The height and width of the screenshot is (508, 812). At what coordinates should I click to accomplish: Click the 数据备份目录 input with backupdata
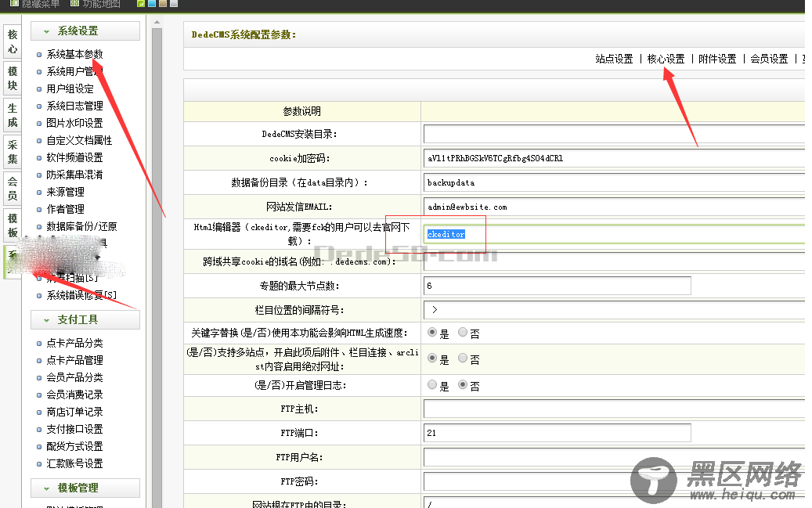[614, 183]
